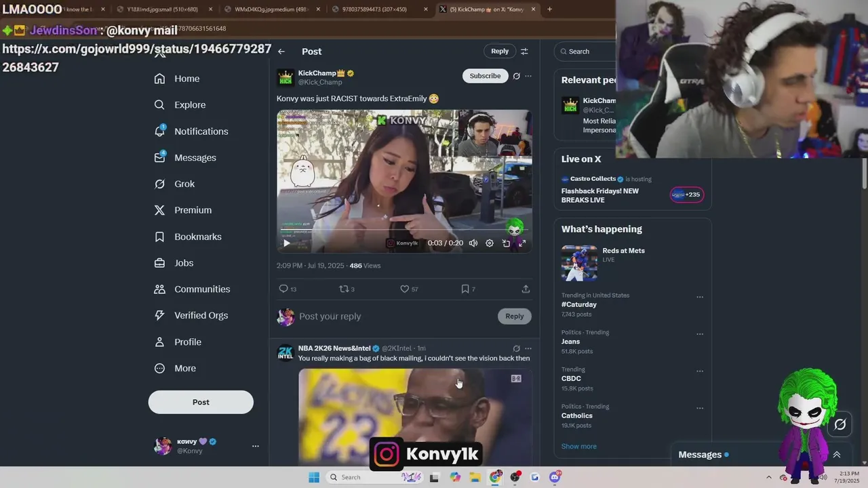Subscribe to KickChamp
This screenshot has width=868, height=488.
pos(486,76)
